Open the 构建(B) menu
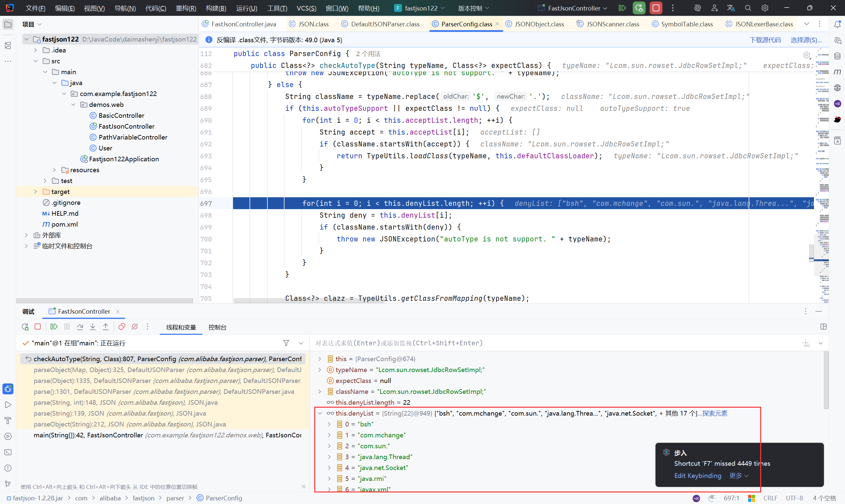Viewport: 845px width, 504px height. [216, 8]
